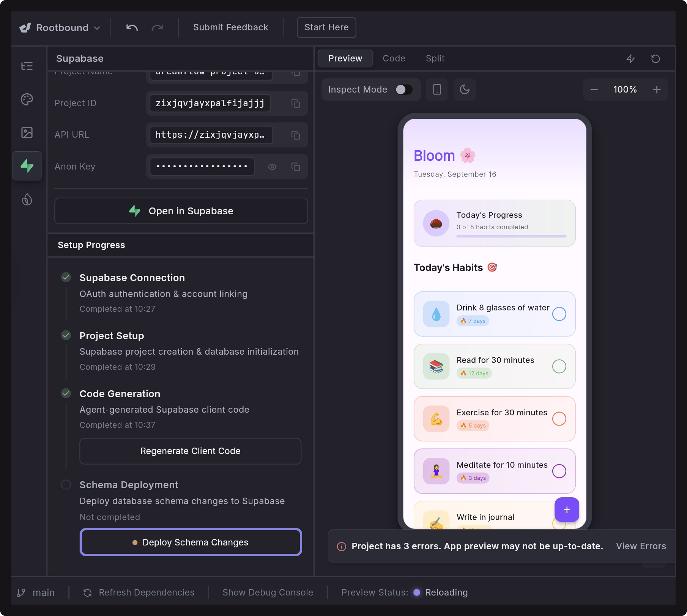Click the Start Here button
Image resolution: width=687 pixels, height=616 pixels.
pyautogui.click(x=326, y=27)
